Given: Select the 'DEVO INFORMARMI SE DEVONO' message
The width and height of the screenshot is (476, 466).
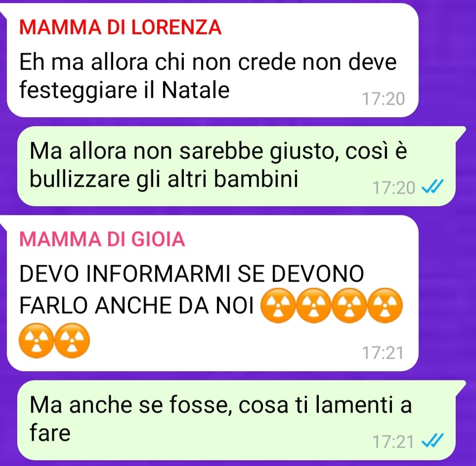Looking at the screenshot, I should 213,293.
